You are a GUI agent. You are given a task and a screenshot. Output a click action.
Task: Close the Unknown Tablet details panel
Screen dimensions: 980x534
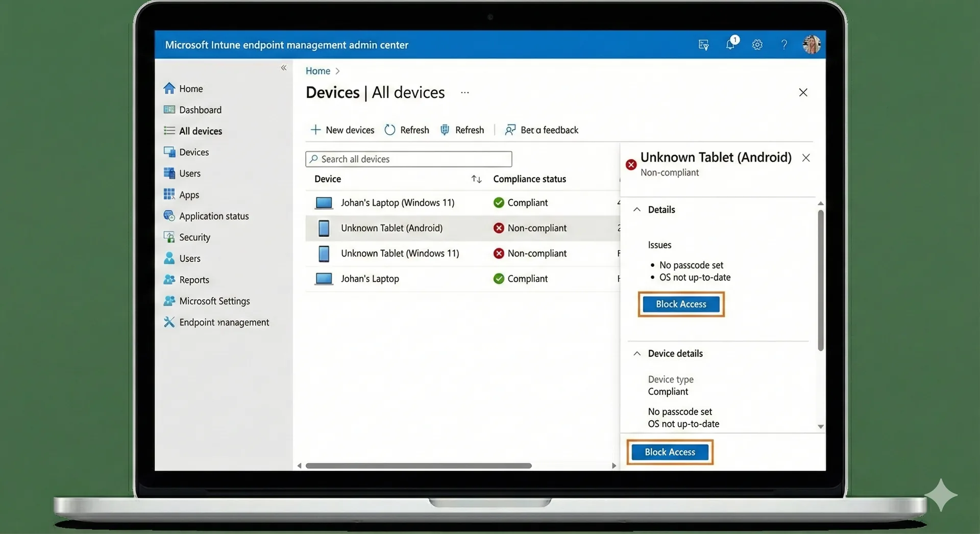(806, 158)
